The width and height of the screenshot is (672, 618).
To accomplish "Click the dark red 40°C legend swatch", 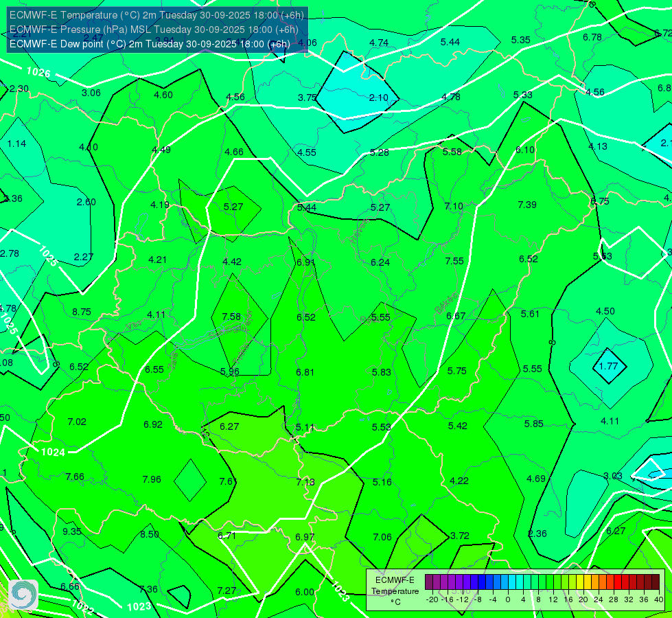I will tap(656, 582).
